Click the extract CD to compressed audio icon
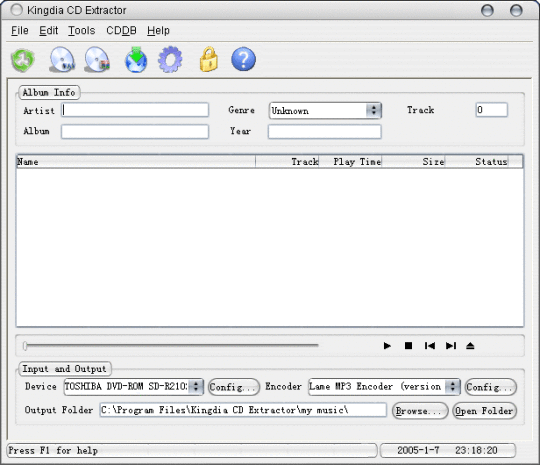 pyautogui.click(x=97, y=60)
